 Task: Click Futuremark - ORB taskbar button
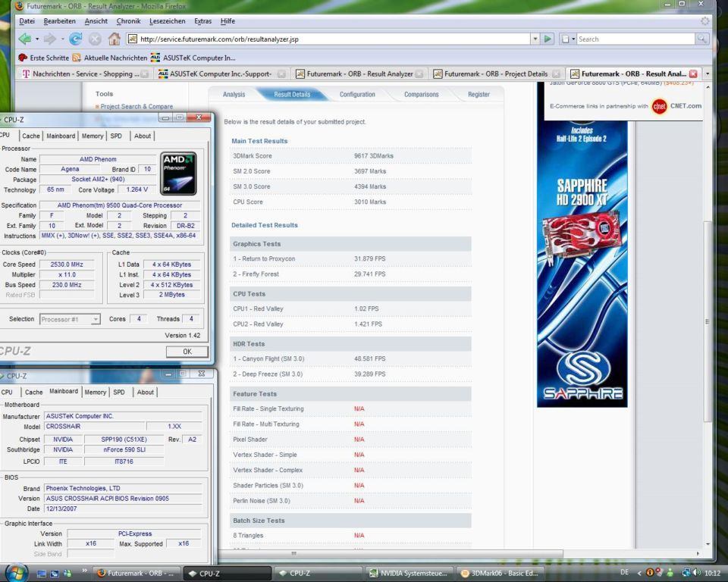click(x=136, y=573)
